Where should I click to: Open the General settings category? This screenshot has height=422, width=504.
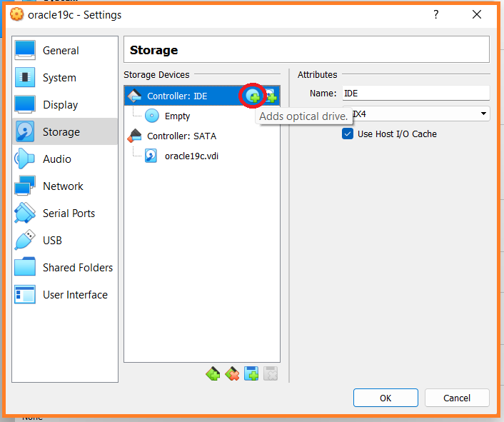(x=65, y=51)
